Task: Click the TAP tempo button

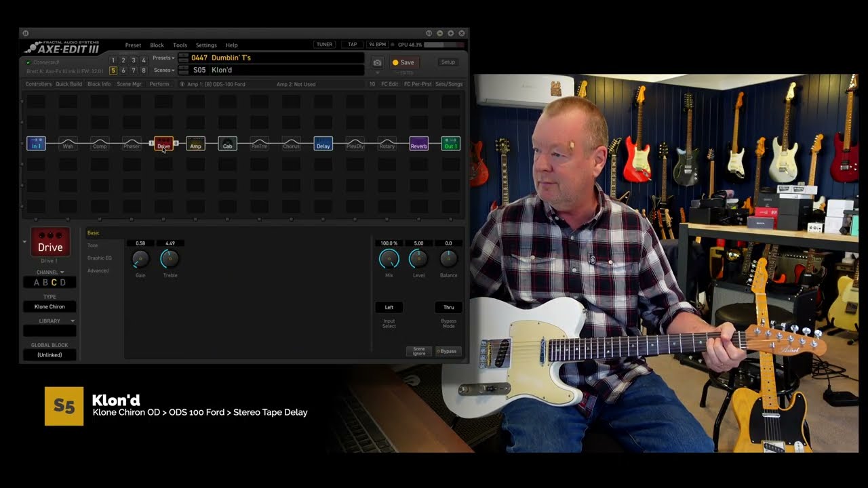Action: click(352, 45)
